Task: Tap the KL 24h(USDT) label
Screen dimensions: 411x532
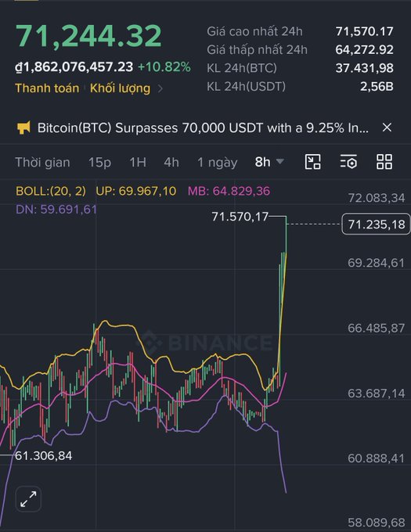Action: (x=246, y=86)
